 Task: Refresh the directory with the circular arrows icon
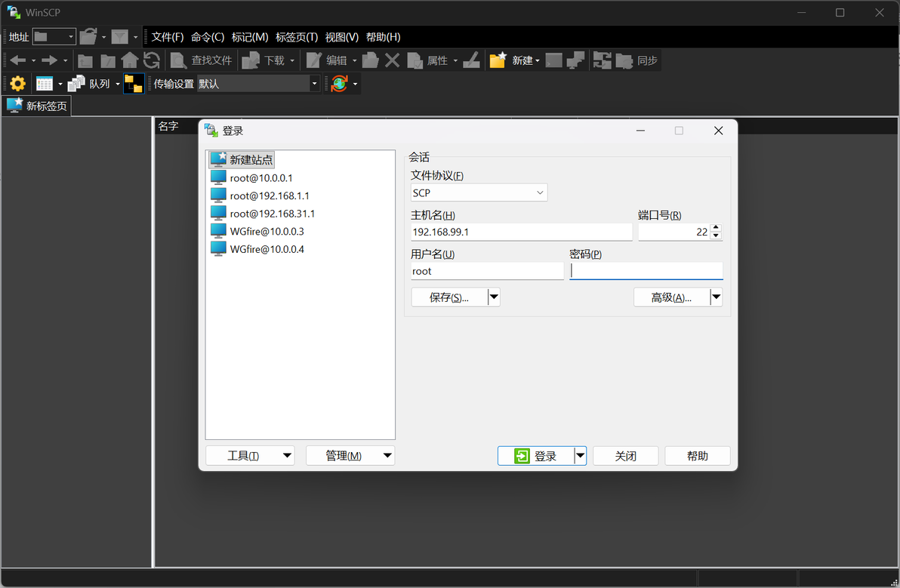pos(152,60)
